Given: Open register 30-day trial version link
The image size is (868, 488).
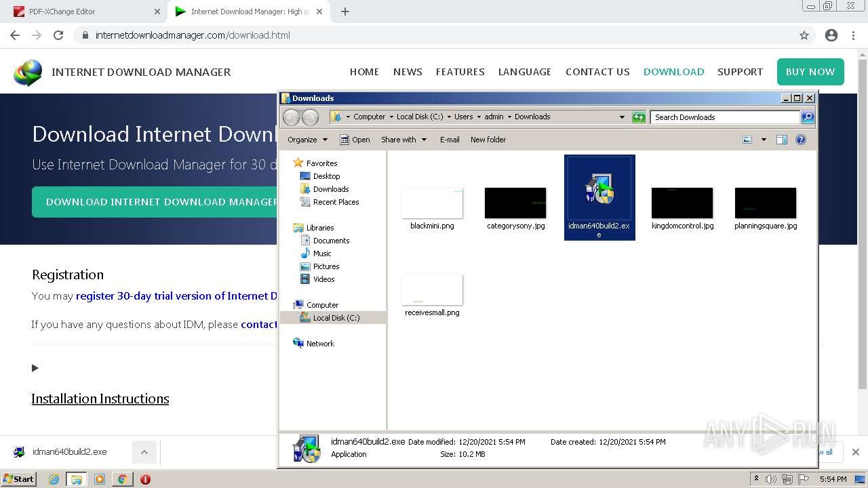Looking at the screenshot, I should (176, 296).
